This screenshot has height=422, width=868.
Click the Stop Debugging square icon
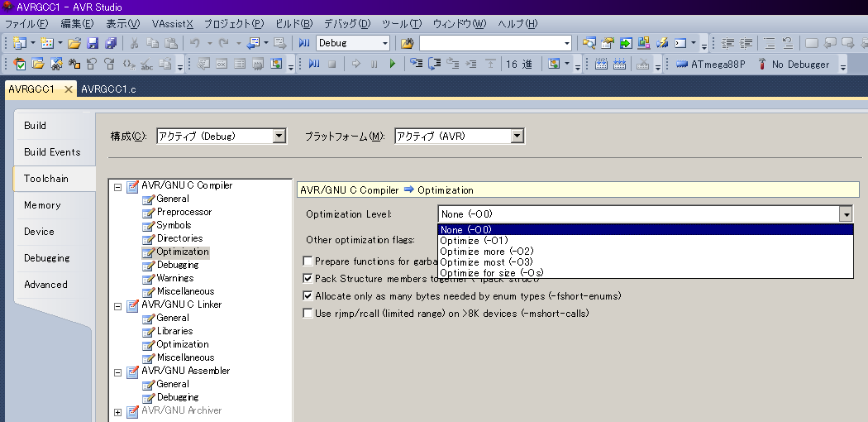[x=332, y=65]
